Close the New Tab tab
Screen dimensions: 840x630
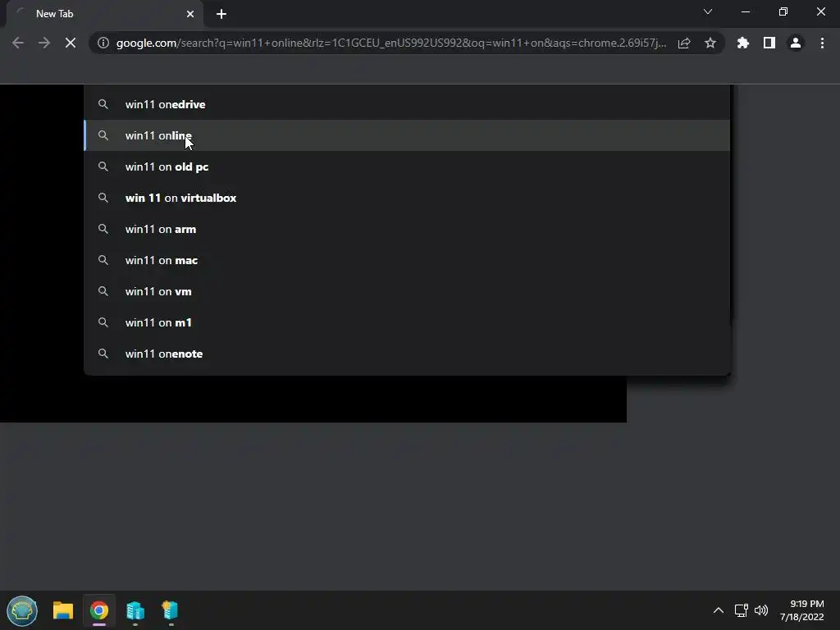[x=190, y=14]
